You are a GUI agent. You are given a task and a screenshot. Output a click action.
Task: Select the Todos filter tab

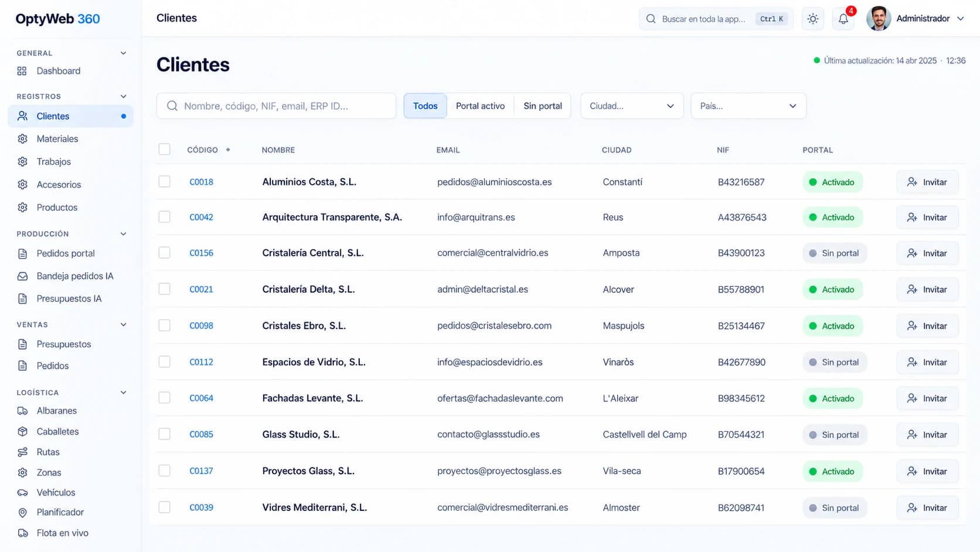tap(425, 106)
